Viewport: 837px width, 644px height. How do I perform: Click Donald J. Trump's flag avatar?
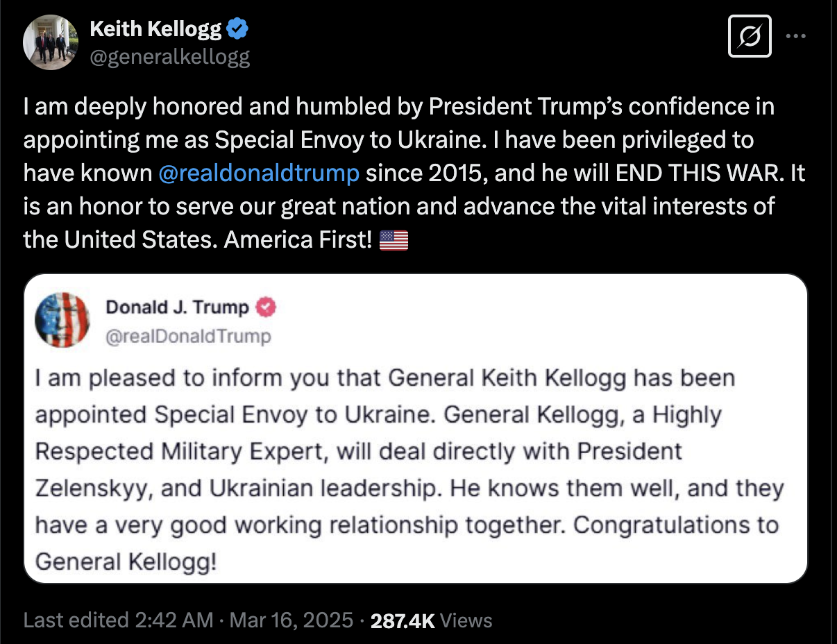point(62,320)
